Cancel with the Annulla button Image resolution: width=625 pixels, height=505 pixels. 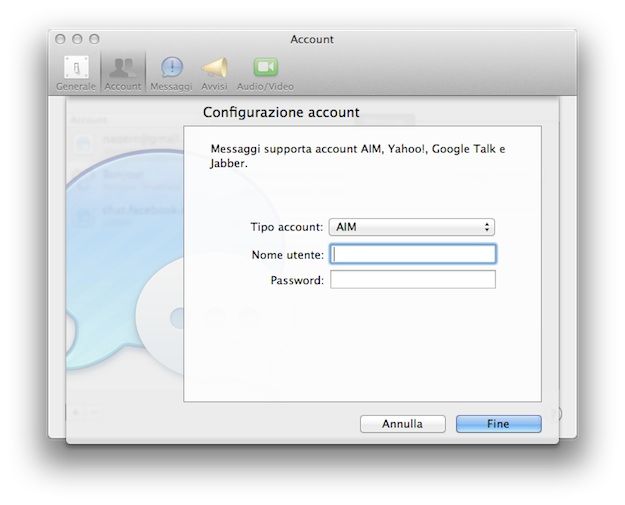pyautogui.click(x=403, y=424)
